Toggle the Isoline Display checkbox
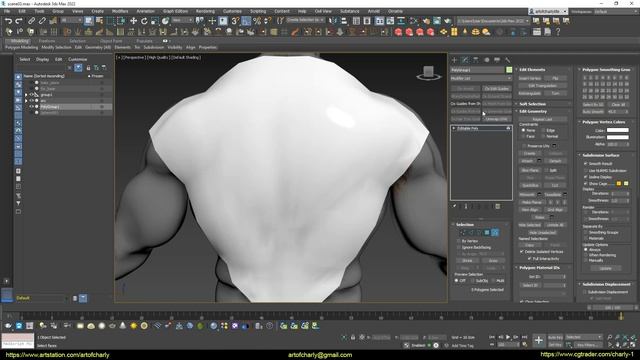Image resolution: width=640 pixels, height=360 pixels. coord(586,177)
